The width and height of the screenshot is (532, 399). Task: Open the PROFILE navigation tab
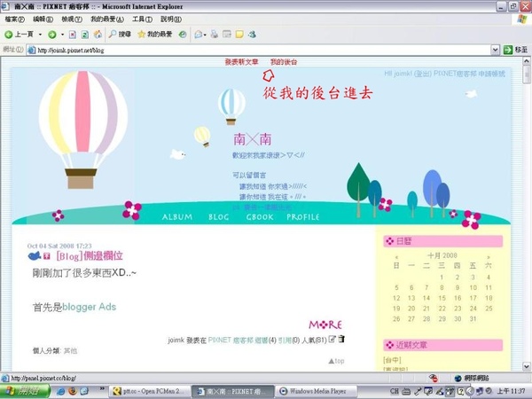pos(303,217)
